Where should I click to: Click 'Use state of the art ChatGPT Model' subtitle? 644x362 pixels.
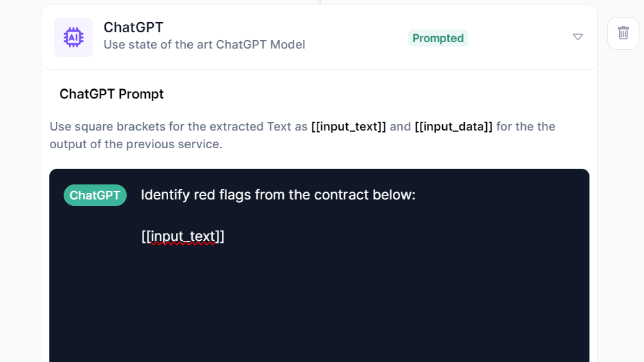click(204, 45)
